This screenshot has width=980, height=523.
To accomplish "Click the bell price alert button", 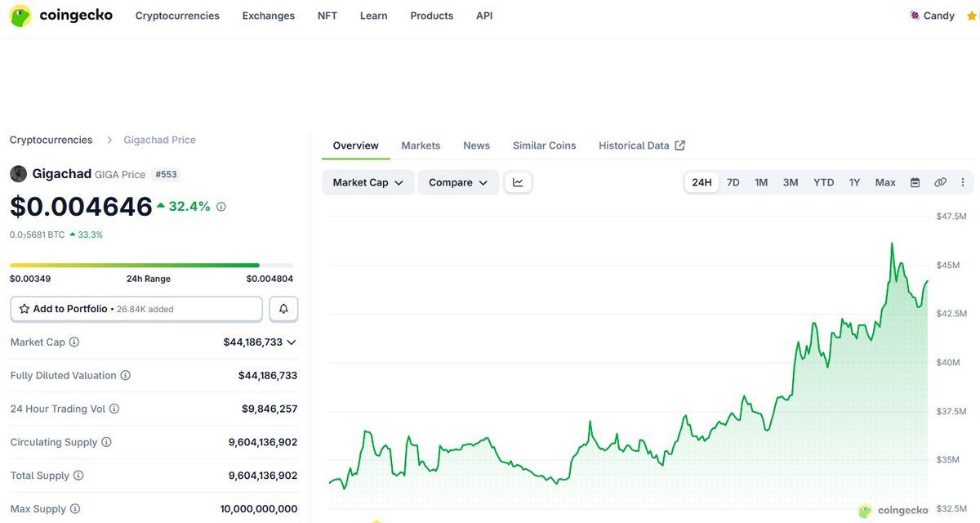I will [x=283, y=309].
